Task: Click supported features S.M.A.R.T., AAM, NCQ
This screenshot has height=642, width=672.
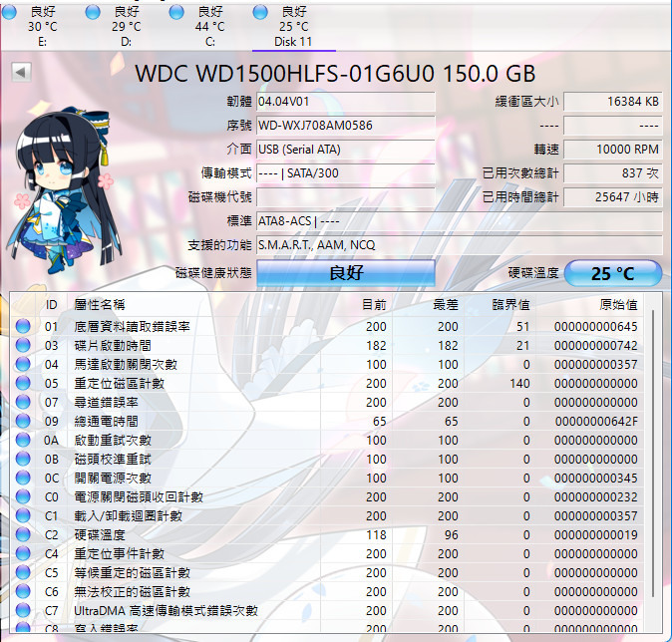Action: [x=460, y=245]
